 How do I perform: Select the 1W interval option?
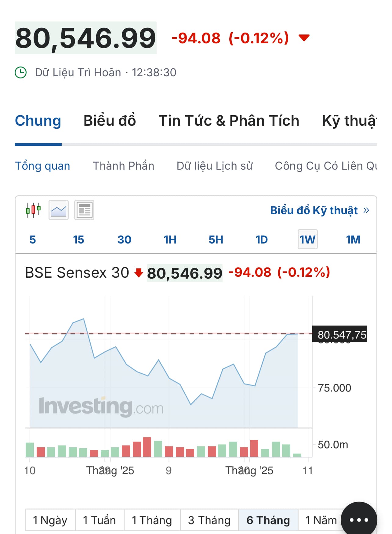coord(307,240)
